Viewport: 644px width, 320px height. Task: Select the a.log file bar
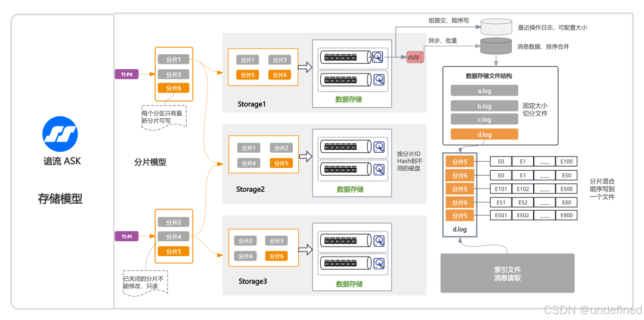coord(484,91)
